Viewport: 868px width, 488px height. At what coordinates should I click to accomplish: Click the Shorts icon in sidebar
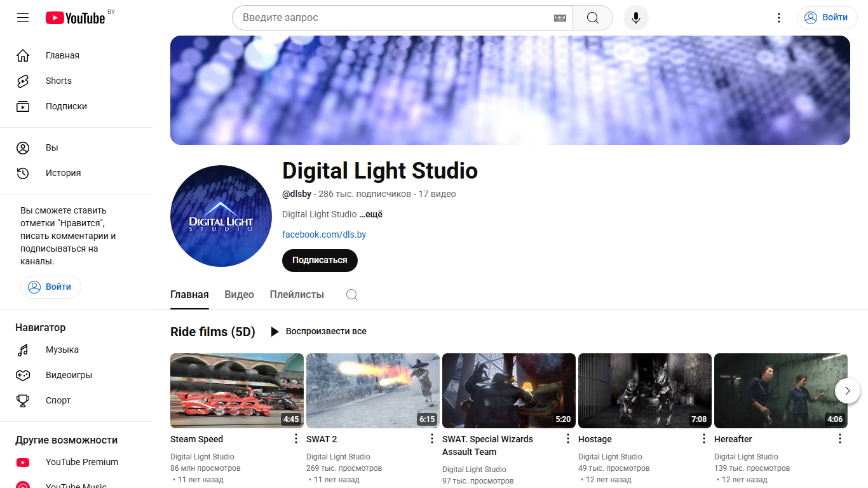[x=23, y=81]
